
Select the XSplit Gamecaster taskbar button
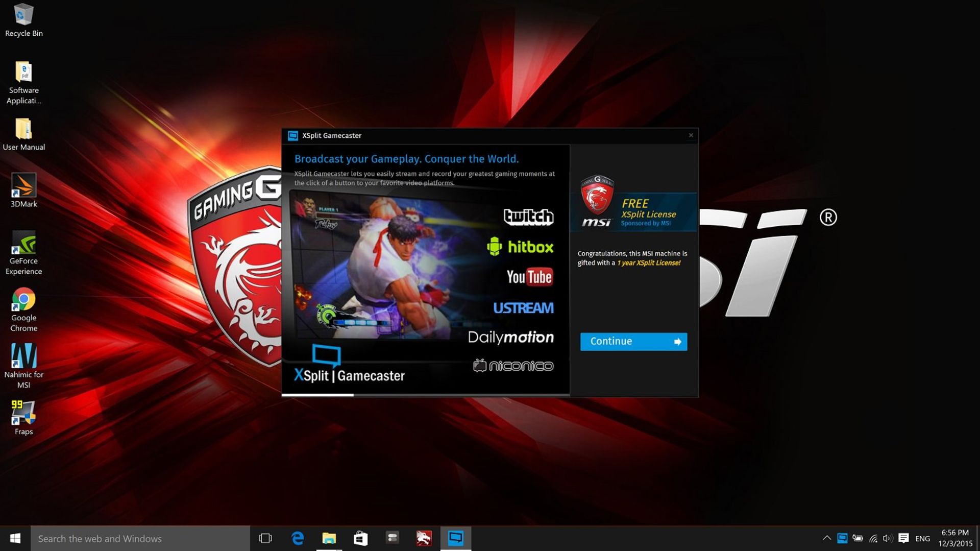455,538
